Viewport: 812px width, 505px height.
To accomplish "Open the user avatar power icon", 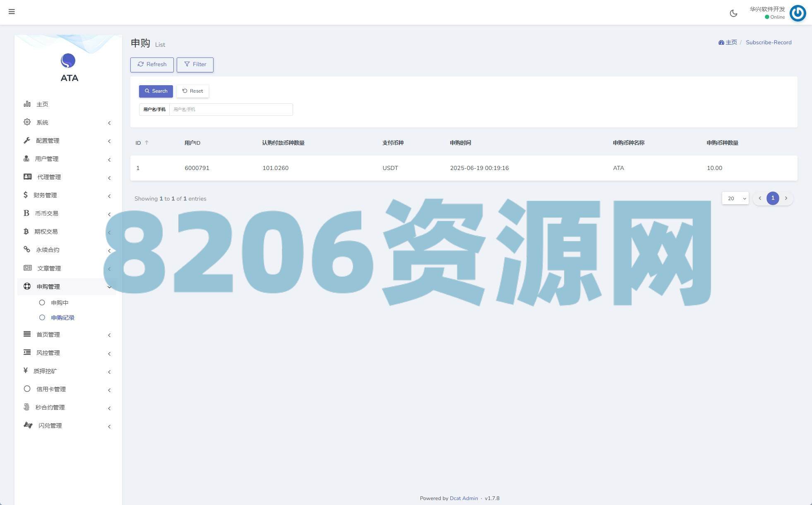I will coord(798,13).
